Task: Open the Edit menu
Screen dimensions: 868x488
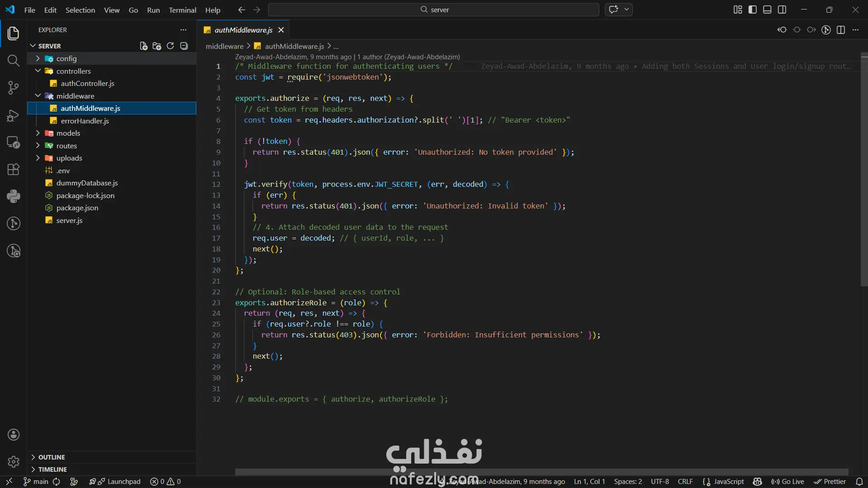Action: (50, 10)
